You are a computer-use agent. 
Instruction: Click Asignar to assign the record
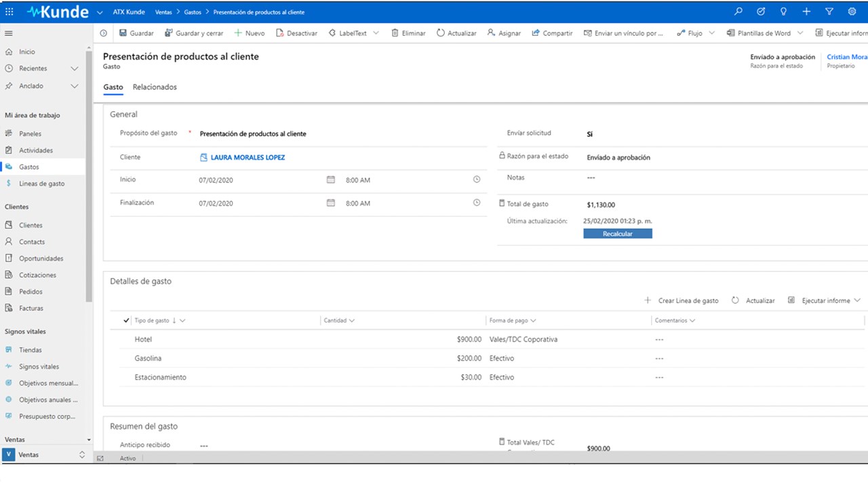505,33
